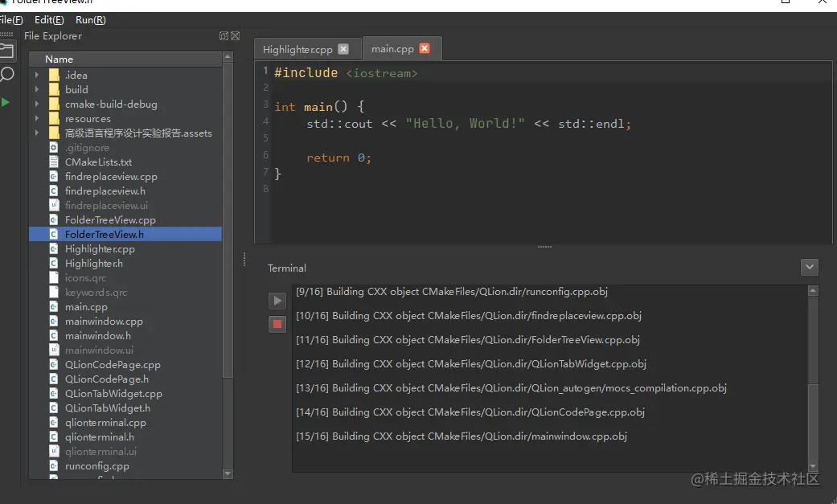Close the main.cpp tab
Screen dimensions: 837x504
pyautogui.click(x=425, y=48)
